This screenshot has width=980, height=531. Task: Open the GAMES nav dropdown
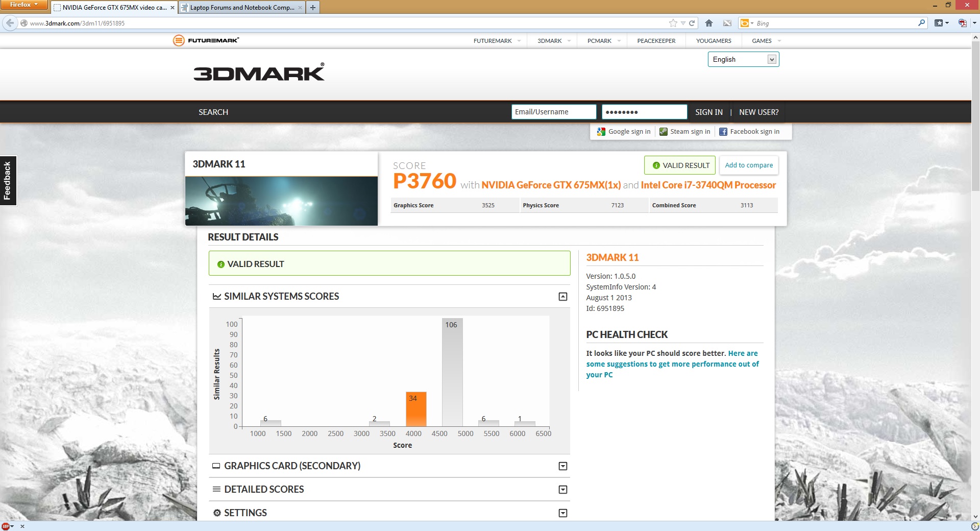[767, 41]
